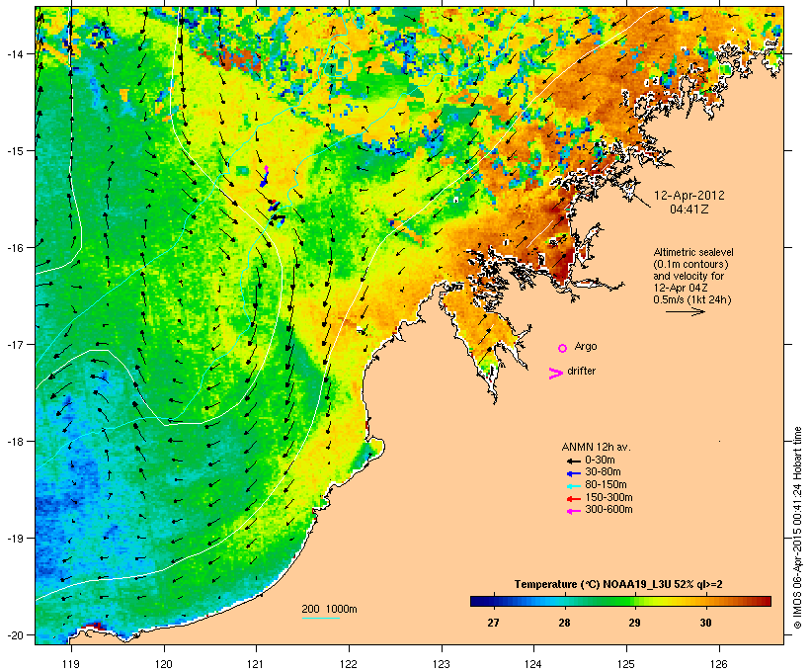Screen dimensions: 810x672
Task: Click the 28 colorbar tick label
Action: point(564,623)
